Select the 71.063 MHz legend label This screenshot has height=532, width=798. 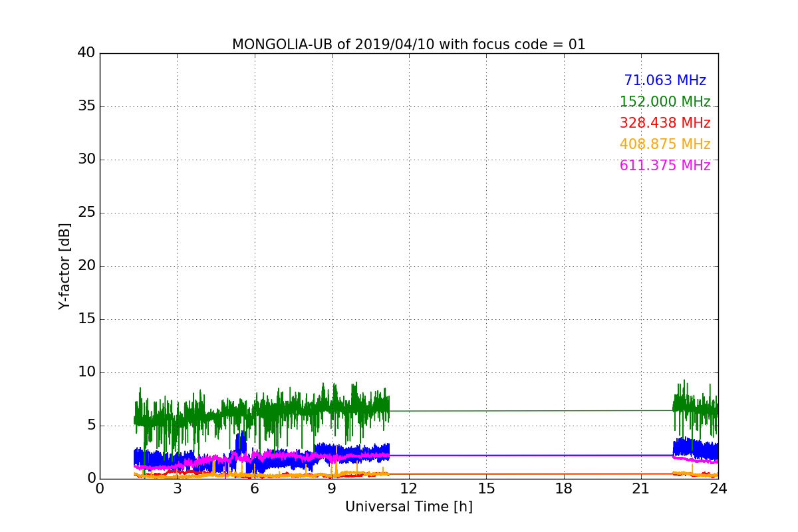(x=665, y=80)
